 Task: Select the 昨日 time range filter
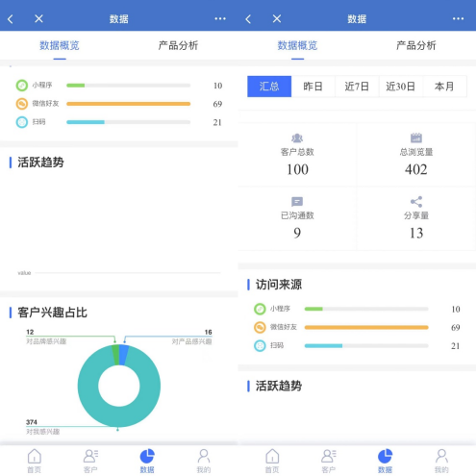point(313,87)
